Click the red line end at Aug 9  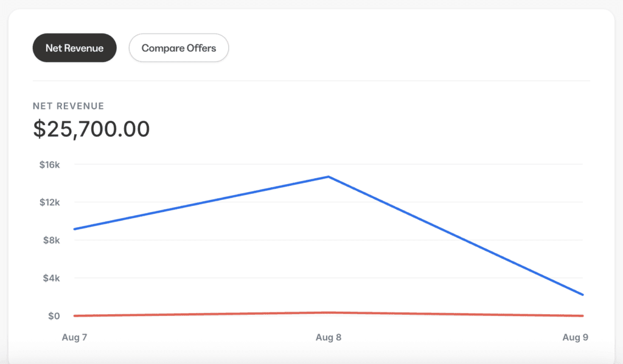(x=582, y=315)
